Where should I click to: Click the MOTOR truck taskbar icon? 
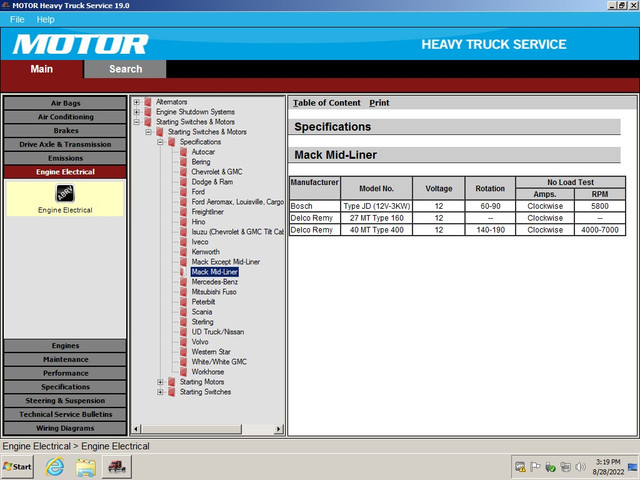117,467
